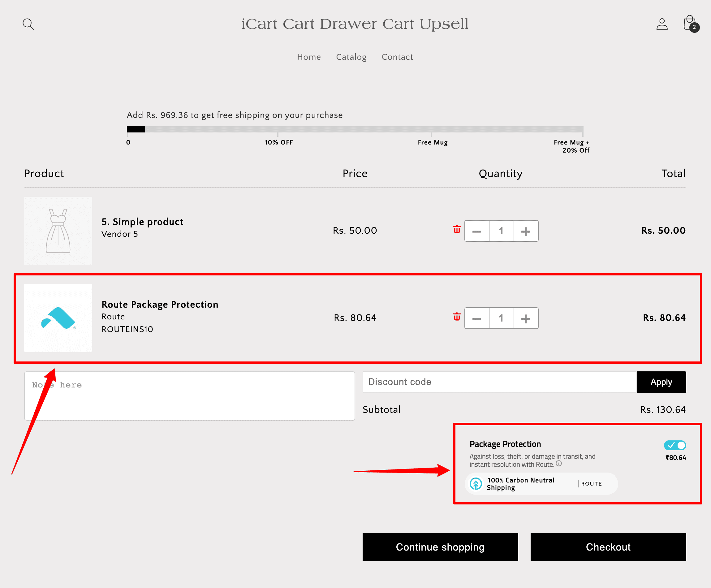This screenshot has width=711, height=588.
Task: Click the iCart Cart Drawer store title
Action: (x=355, y=24)
